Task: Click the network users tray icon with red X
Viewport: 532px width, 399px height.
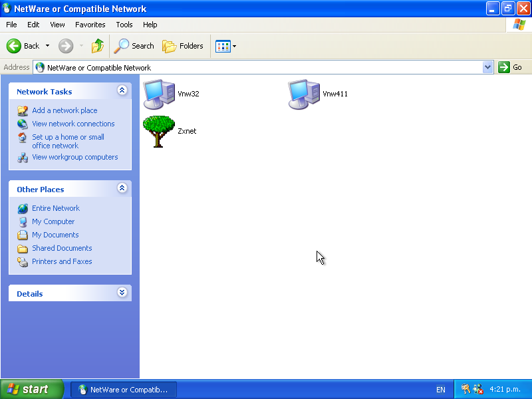Action: tap(478, 389)
